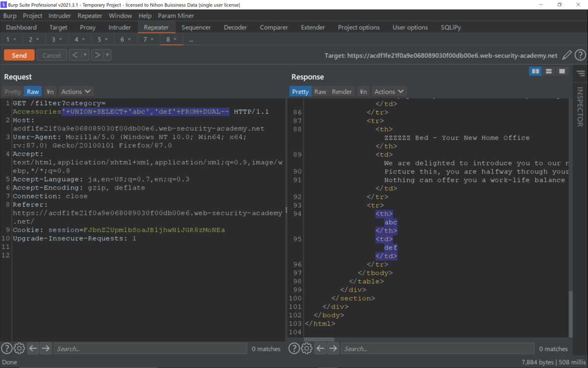Switch to Extender tab
Image resolution: width=588 pixels, height=368 pixels.
point(313,27)
